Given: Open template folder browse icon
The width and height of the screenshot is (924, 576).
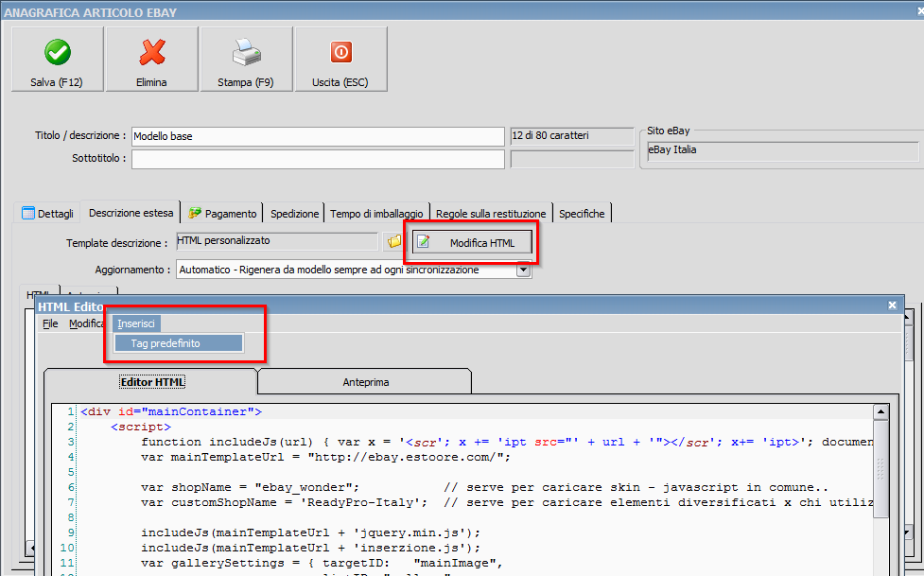Looking at the screenshot, I should pos(394,241).
